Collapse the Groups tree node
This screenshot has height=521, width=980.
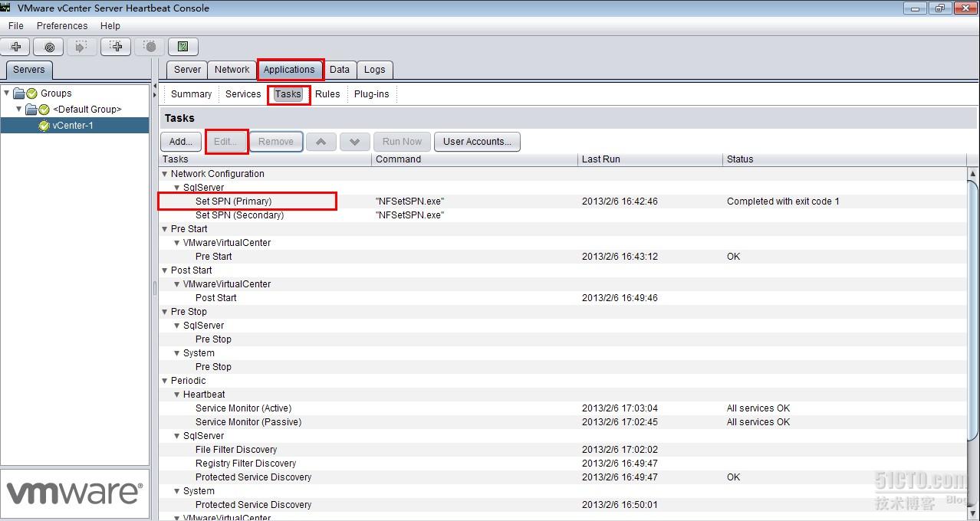7,93
